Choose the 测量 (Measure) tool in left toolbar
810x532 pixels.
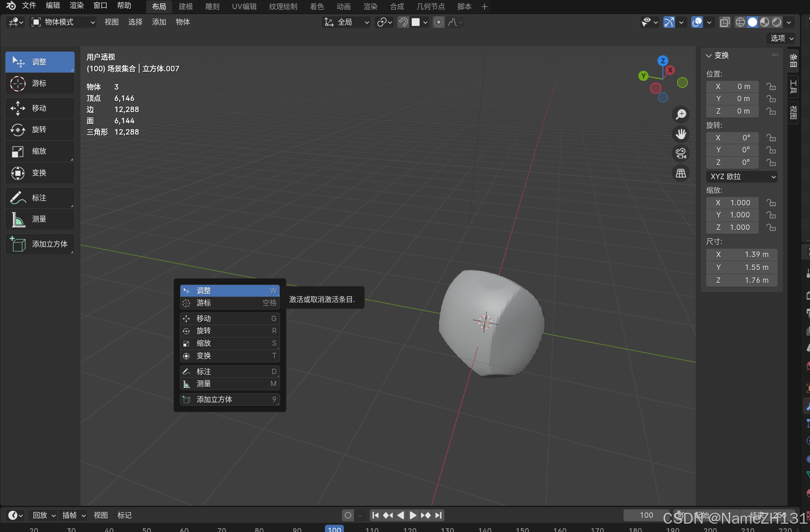[x=40, y=219]
